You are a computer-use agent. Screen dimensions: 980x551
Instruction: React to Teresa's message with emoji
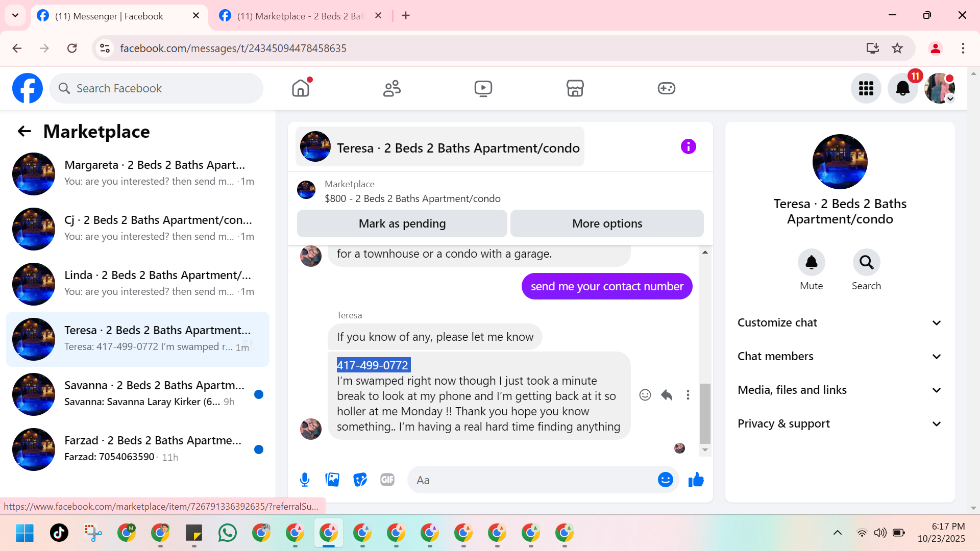[645, 395]
